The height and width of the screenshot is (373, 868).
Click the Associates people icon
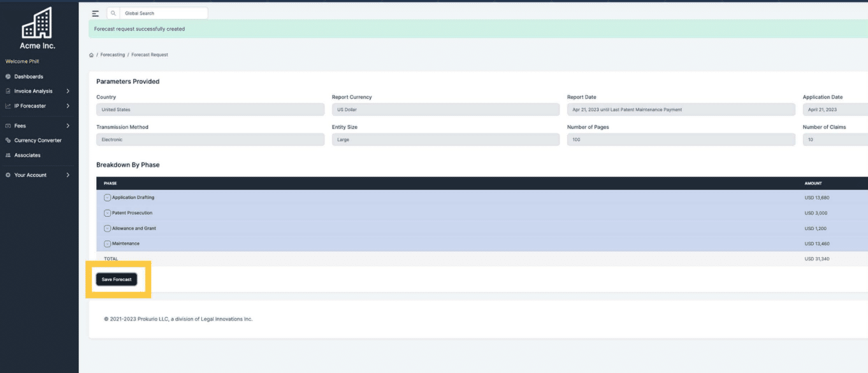[x=8, y=155]
